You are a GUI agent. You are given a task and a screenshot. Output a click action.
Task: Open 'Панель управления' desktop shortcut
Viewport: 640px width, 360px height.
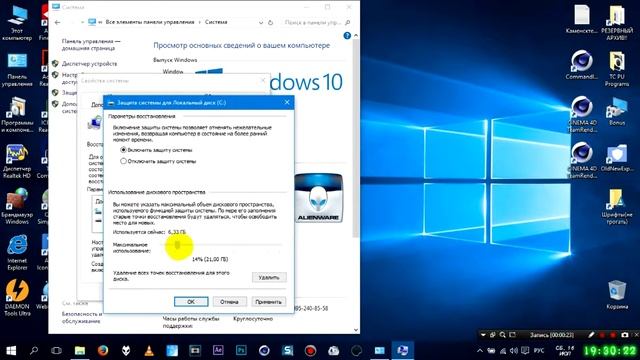pyautogui.click(x=17, y=69)
